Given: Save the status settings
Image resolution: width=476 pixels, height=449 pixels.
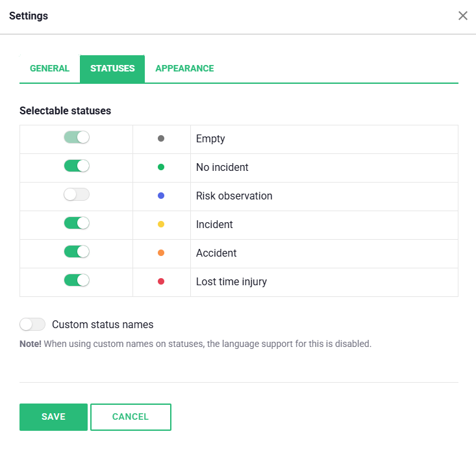Looking at the screenshot, I should [x=53, y=417].
